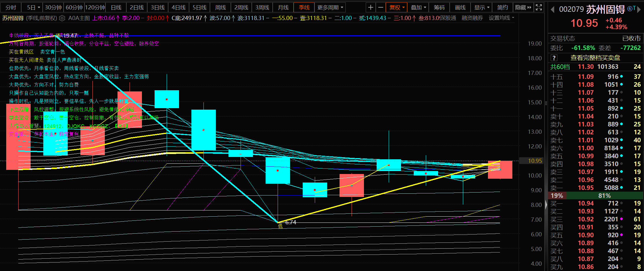Click the latest red quarterly candlestick near 10.95
The width and height of the screenshot is (644, 271).
tap(500, 170)
